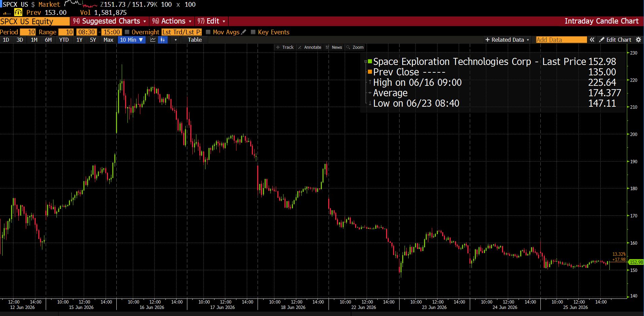644x316 pixels.
Task: Open the Suggested Charts dropdown
Action: coord(110,21)
